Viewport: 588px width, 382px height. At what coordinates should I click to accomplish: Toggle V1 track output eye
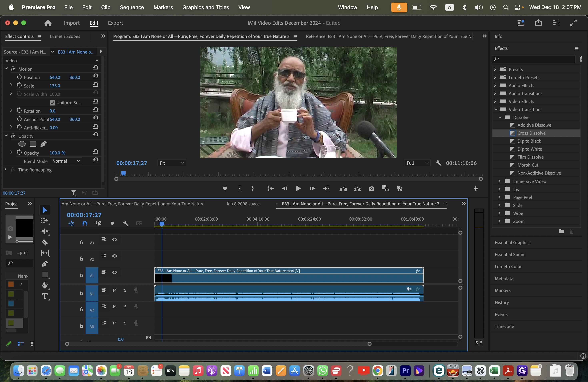115,272
